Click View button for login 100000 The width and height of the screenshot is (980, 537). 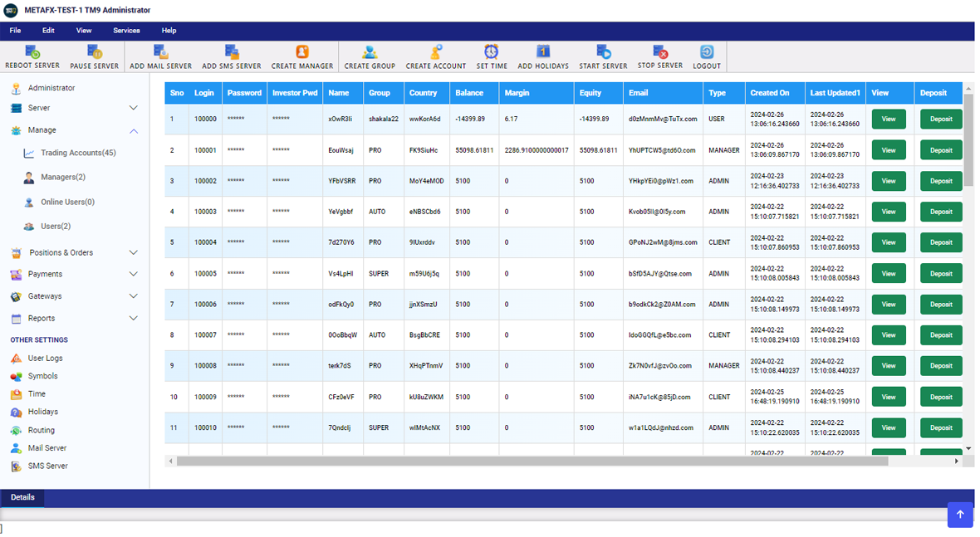pos(888,120)
